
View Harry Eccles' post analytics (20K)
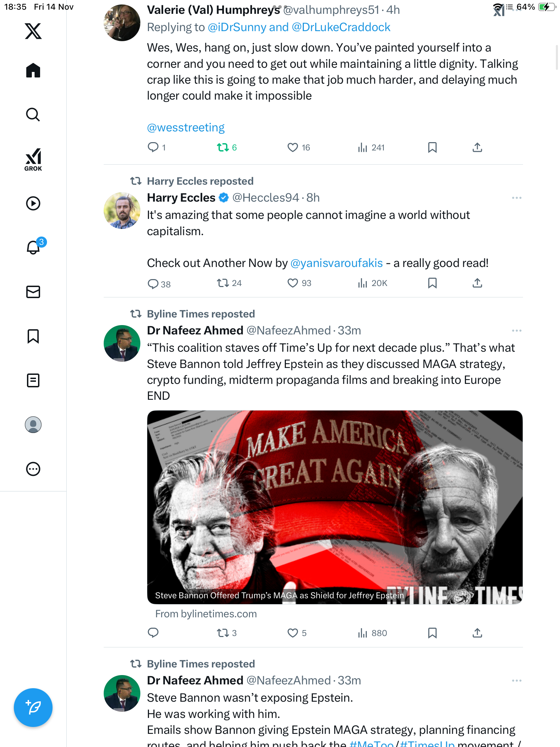click(x=373, y=283)
